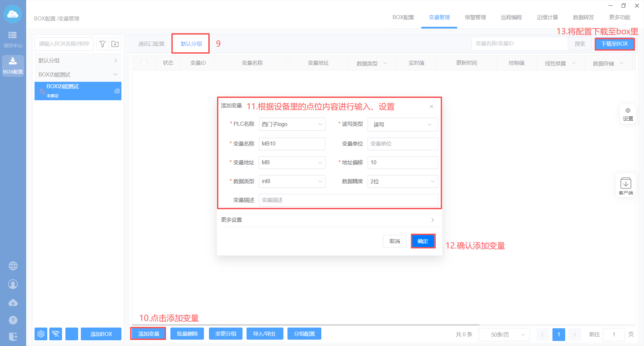Click the 变量描述 input field

(348, 200)
